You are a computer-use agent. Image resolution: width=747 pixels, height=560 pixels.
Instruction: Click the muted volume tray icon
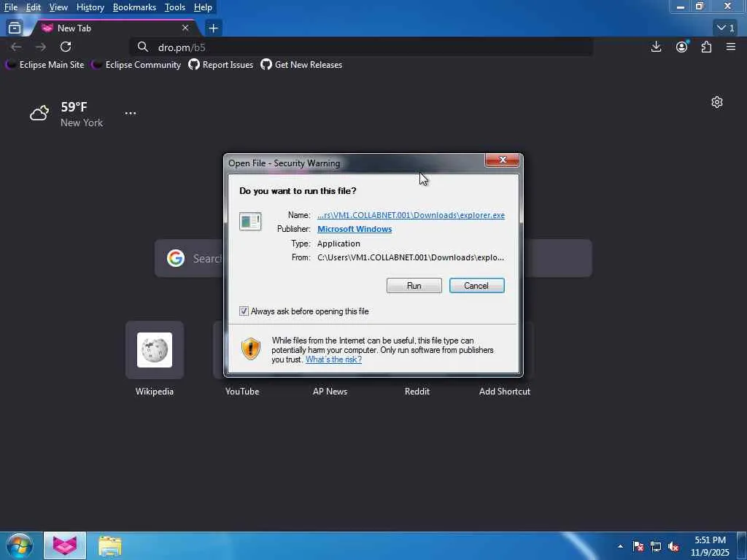tap(673, 546)
